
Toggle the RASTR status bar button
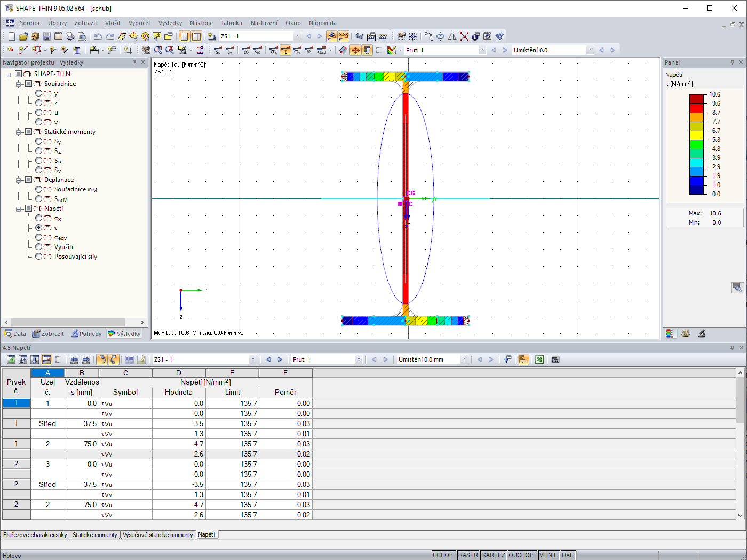[x=468, y=555]
